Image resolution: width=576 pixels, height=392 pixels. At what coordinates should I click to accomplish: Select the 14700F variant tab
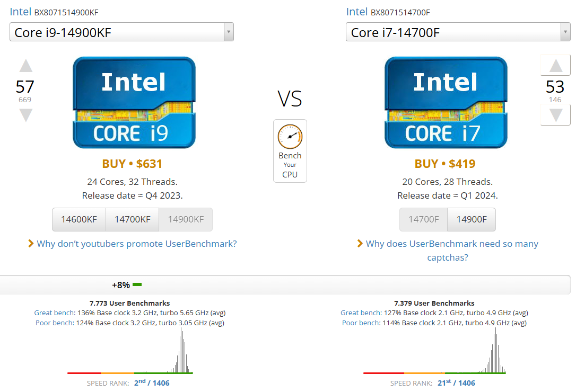[423, 219]
